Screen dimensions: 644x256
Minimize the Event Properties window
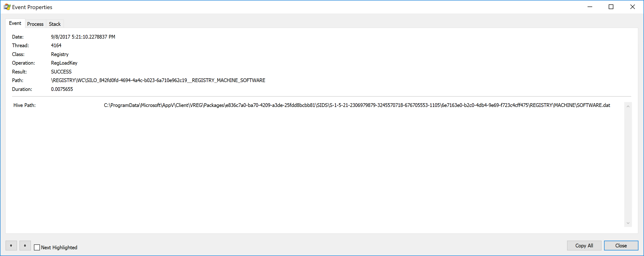point(590,7)
